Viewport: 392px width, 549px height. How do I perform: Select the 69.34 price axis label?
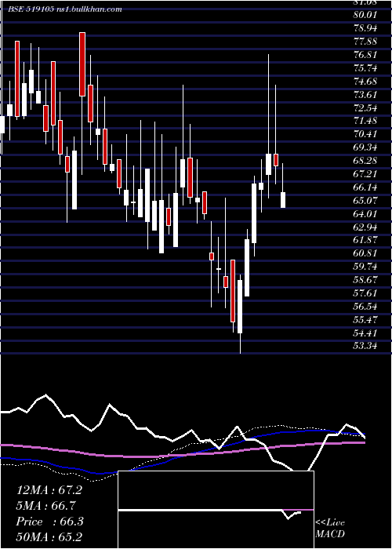point(365,147)
